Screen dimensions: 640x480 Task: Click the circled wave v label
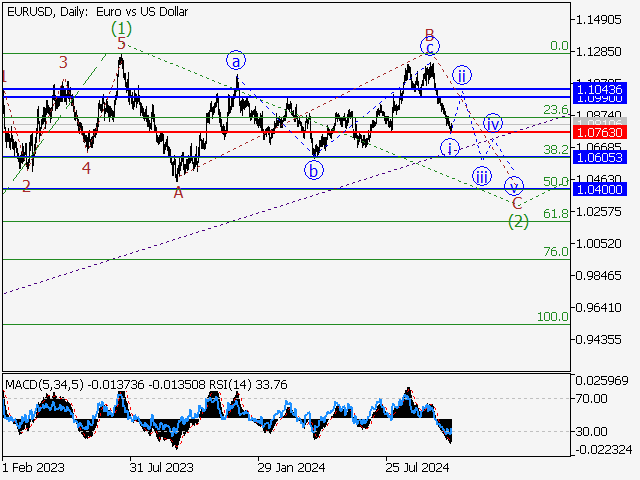514,186
